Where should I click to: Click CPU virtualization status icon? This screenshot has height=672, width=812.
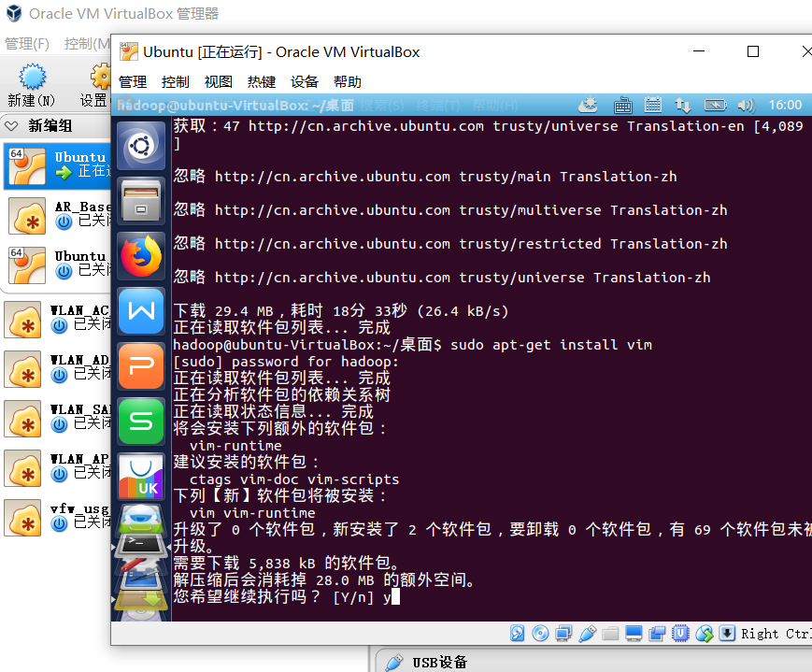tap(680, 633)
